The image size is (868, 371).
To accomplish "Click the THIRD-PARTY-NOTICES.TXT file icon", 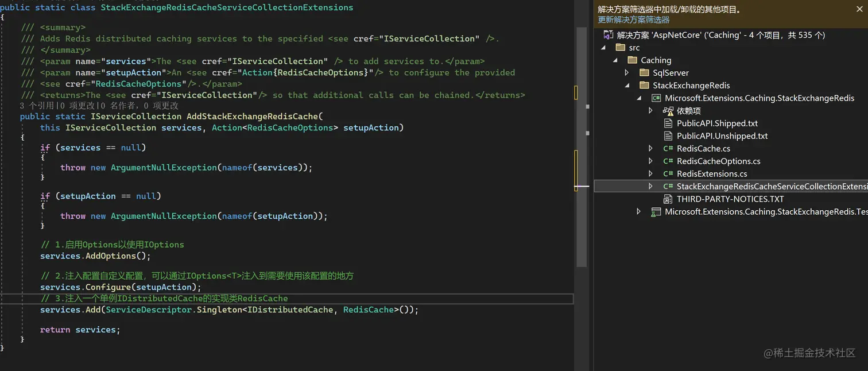I will (x=668, y=199).
